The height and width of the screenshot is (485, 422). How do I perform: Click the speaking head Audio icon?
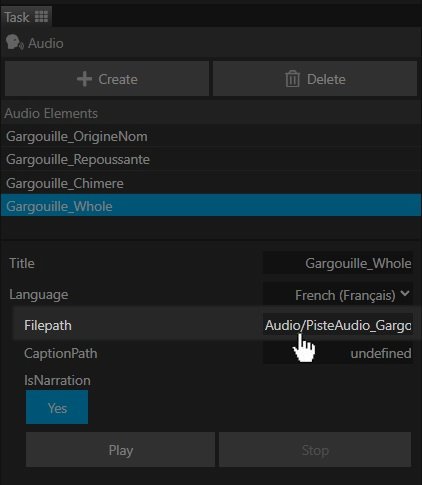tap(14, 43)
